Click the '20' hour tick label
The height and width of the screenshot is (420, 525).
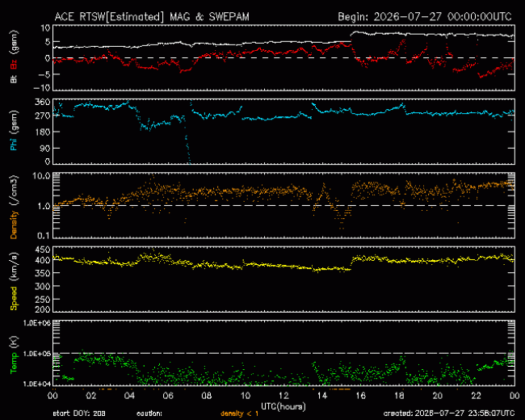pos(438,396)
